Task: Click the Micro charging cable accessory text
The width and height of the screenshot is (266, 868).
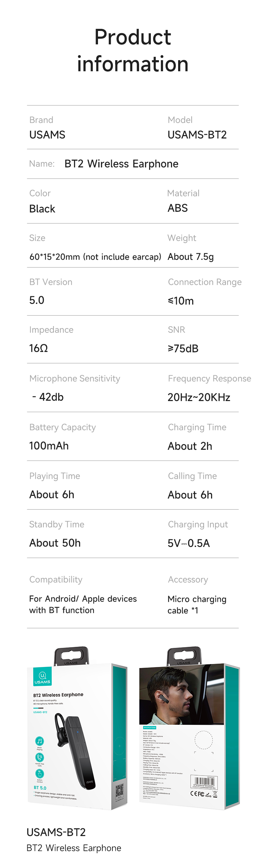Action: [197, 604]
